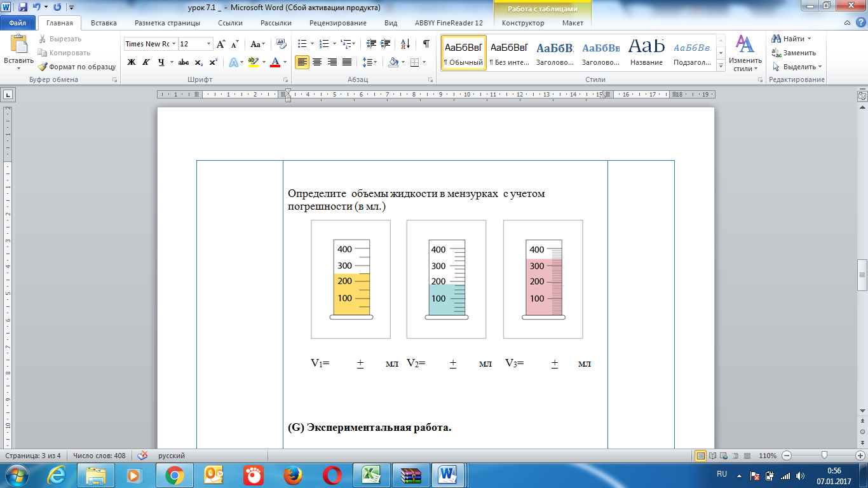Viewport: 868px width, 488px height.
Task: Switch to Print Layout view in status bar
Action: click(x=701, y=456)
